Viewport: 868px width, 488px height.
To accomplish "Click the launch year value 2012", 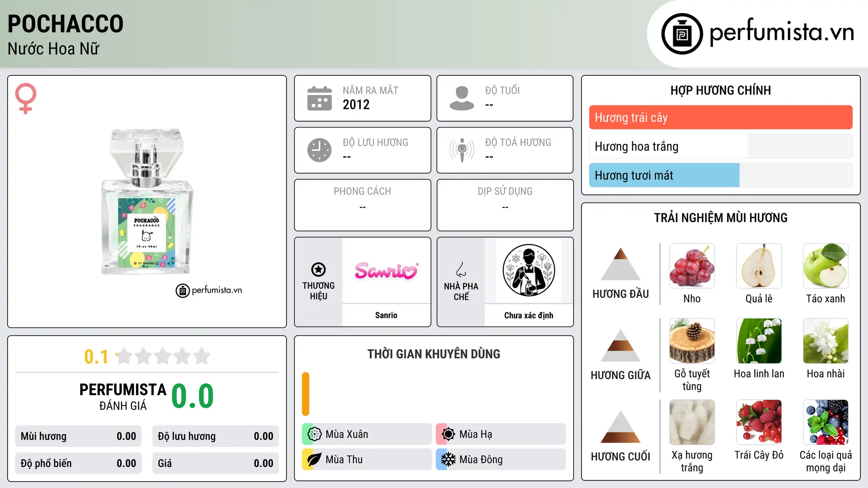I will [x=356, y=105].
